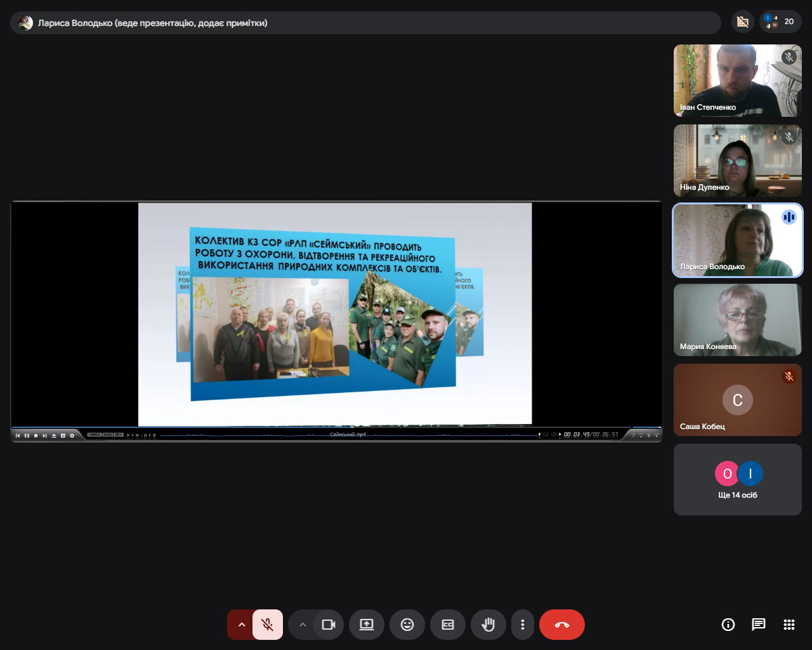
Task: Open the three-dot more options menu
Action: pos(522,625)
